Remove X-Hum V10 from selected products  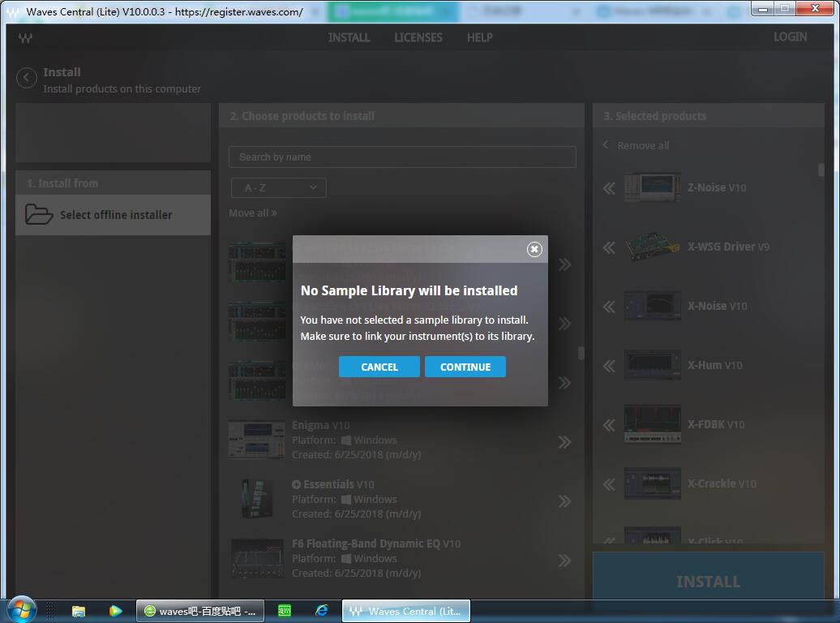tap(609, 366)
